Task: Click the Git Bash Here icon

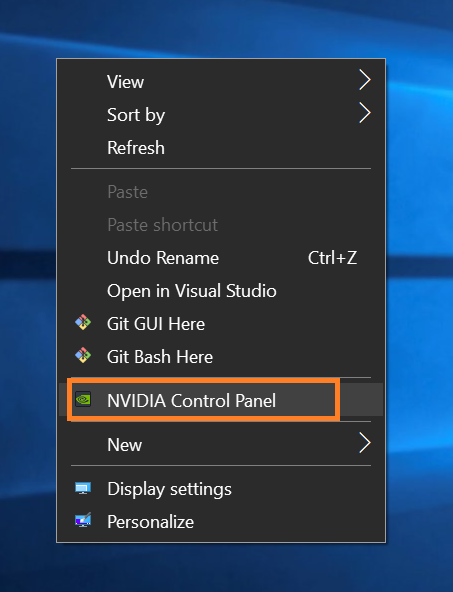Action: (x=83, y=356)
